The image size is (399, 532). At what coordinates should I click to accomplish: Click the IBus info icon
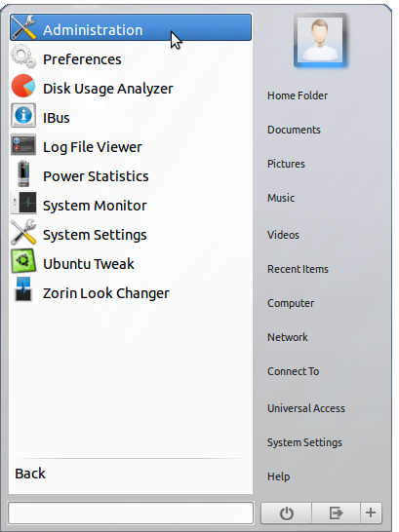23,116
